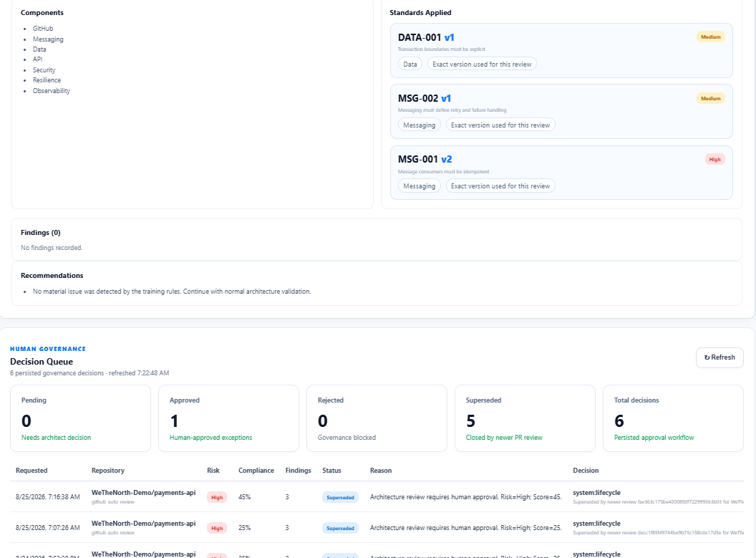Click the Refresh button in Decision Queue
This screenshot has height=558, width=756.
click(719, 357)
